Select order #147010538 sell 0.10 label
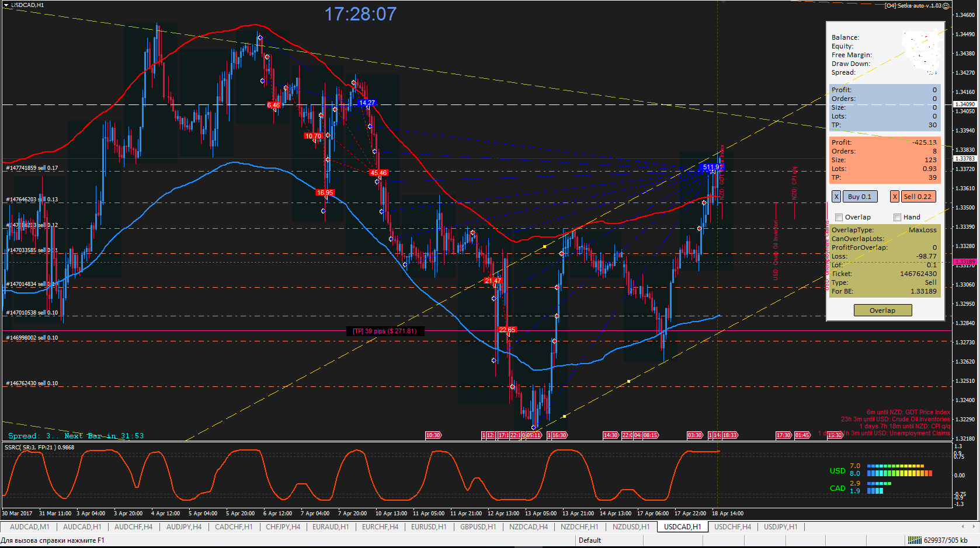Viewport: 980px width, 548px height. pyautogui.click(x=32, y=313)
